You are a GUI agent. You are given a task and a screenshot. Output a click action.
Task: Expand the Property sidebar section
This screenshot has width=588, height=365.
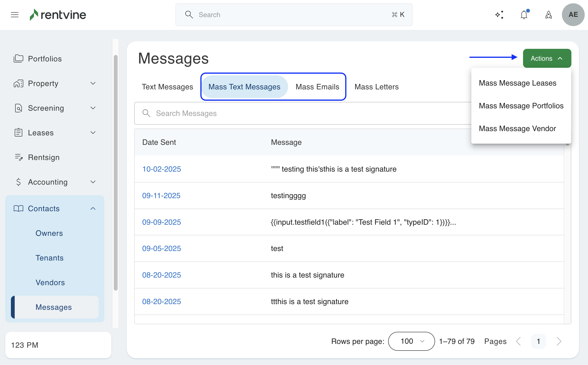click(93, 83)
